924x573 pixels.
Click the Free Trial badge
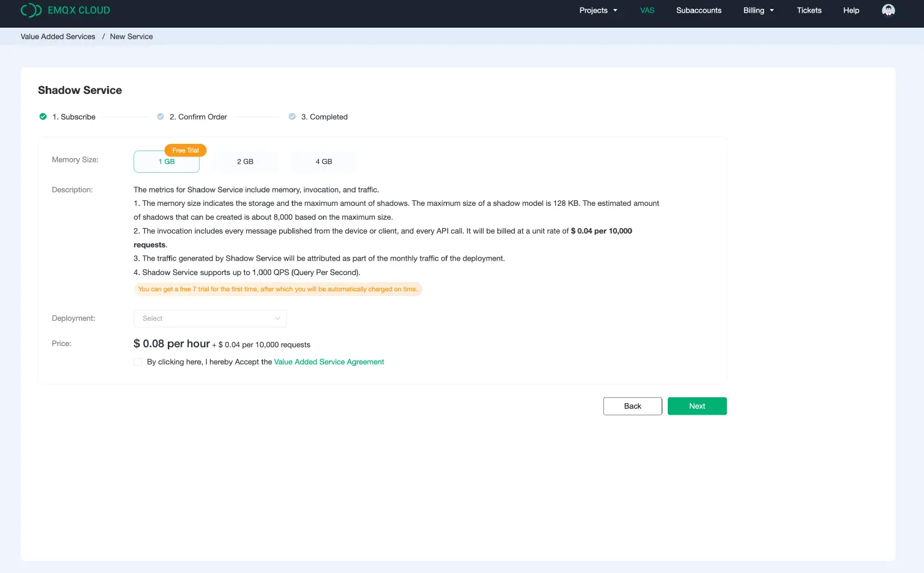(x=185, y=150)
